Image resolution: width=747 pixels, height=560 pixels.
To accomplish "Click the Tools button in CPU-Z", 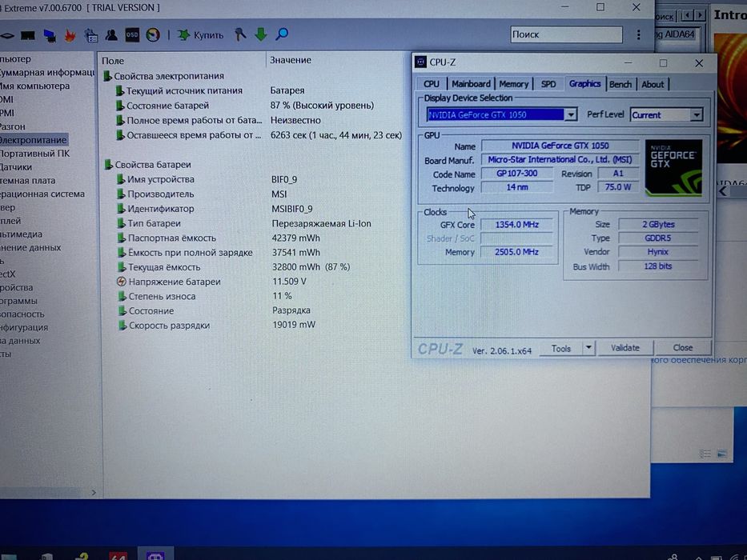I will pos(560,348).
